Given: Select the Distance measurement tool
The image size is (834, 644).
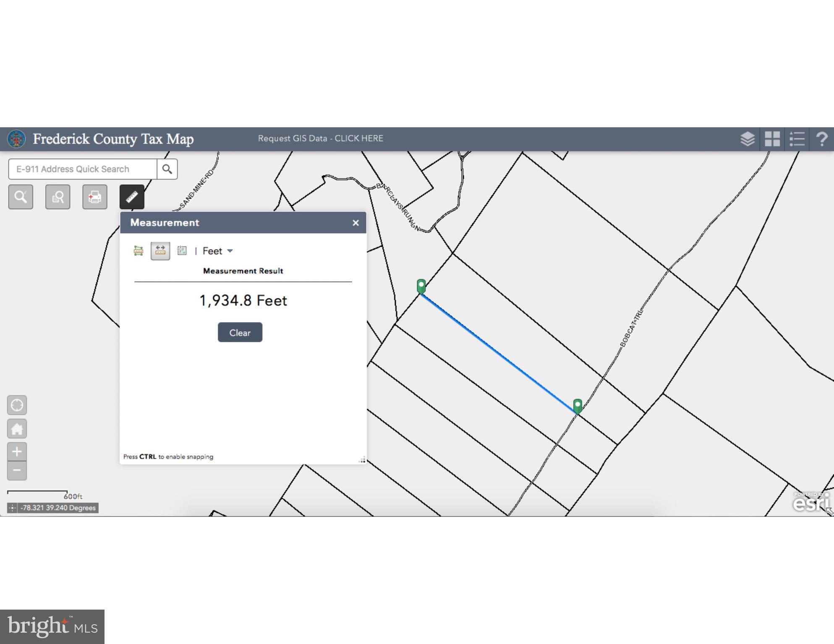Looking at the screenshot, I should [160, 251].
